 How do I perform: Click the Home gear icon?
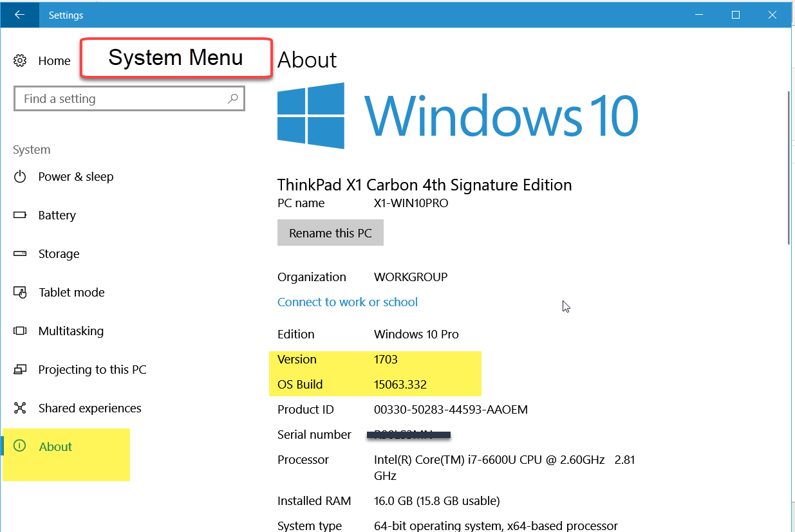20,60
